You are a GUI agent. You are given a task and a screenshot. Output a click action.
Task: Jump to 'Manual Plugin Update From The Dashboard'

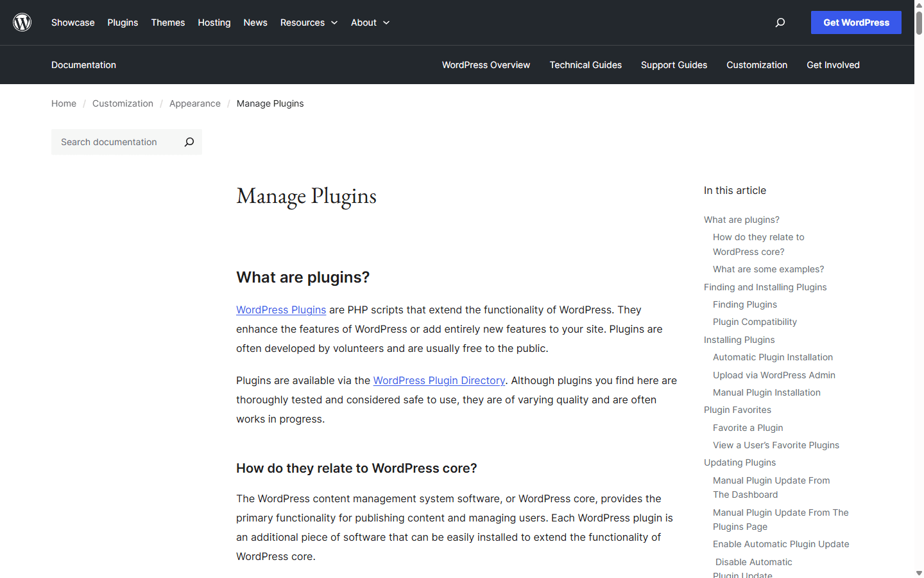pos(771,487)
